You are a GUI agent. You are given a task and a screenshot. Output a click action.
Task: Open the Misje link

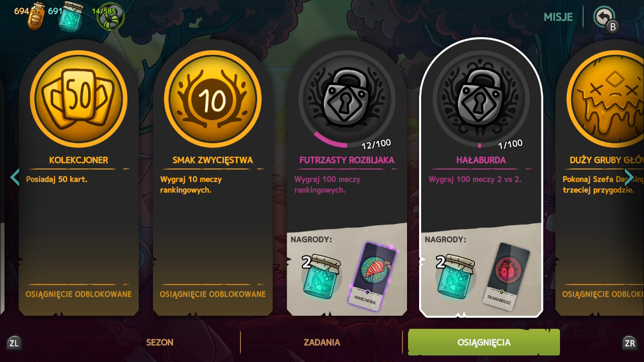[558, 17]
